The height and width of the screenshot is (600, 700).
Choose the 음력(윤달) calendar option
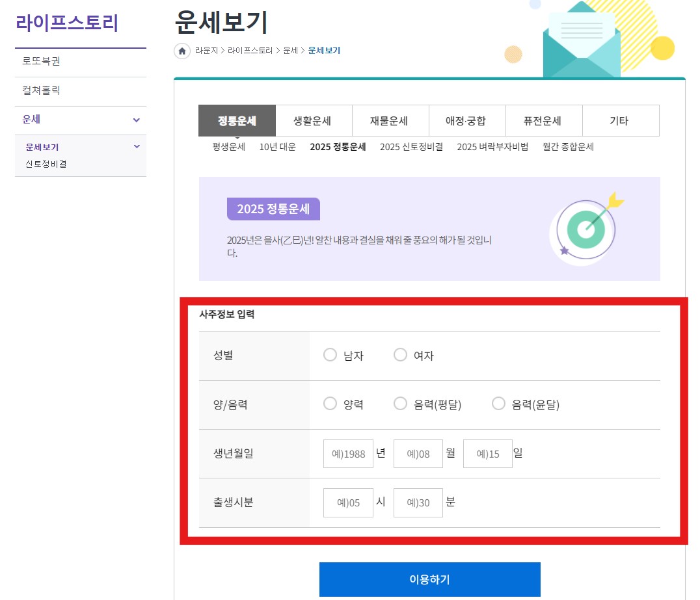coord(498,404)
